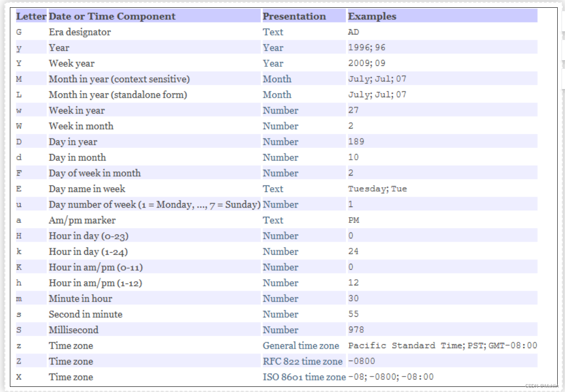Select the 'Era designator' cell
This screenshot has width=565, height=392.
(x=80, y=32)
